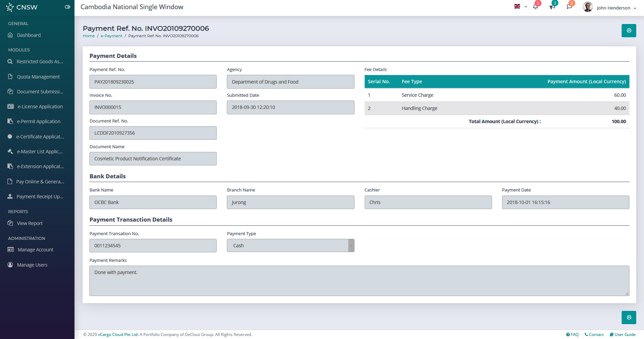644x339 pixels.
Task: Click the Home breadcrumb link
Action: pos(89,36)
